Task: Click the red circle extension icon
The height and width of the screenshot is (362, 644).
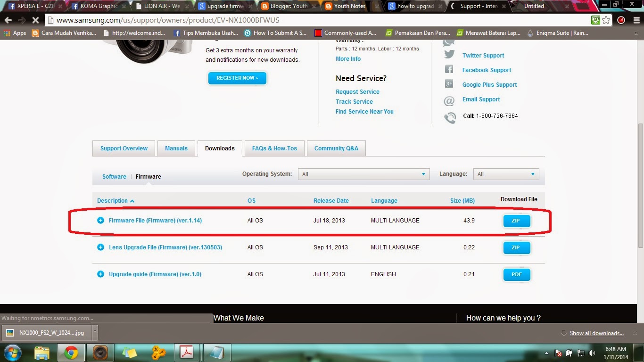Action: [x=621, y=20]
